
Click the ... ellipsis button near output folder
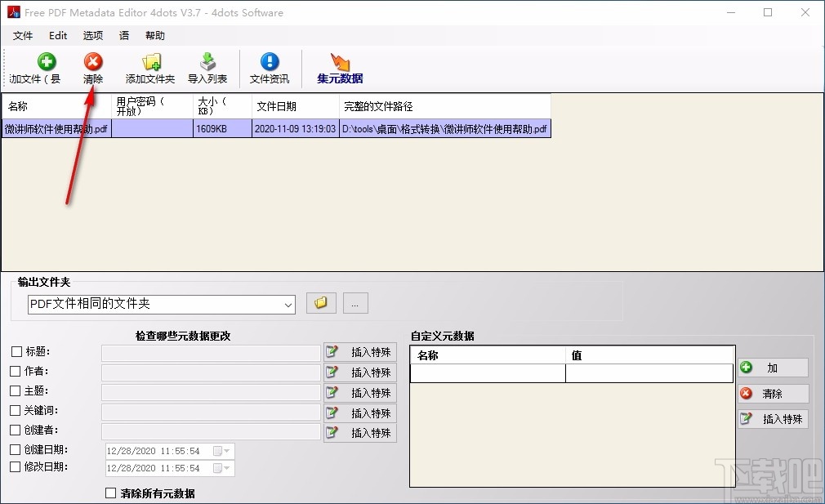(355, 302)
